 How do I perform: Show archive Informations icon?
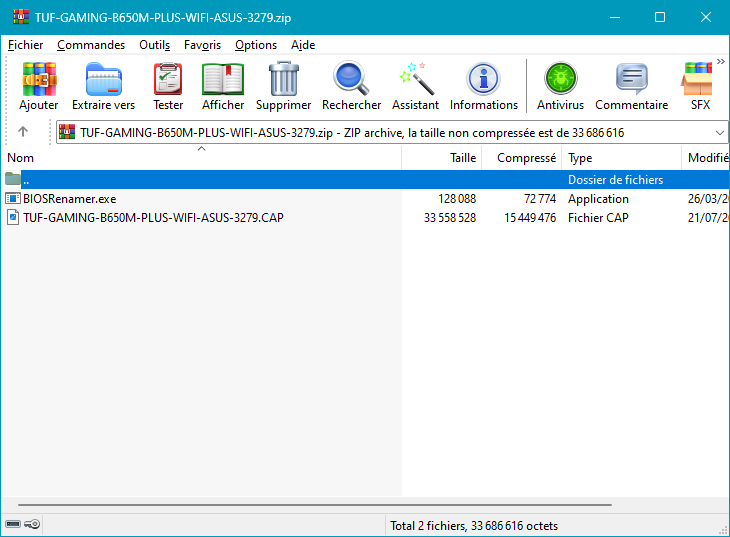coord(484,79)
